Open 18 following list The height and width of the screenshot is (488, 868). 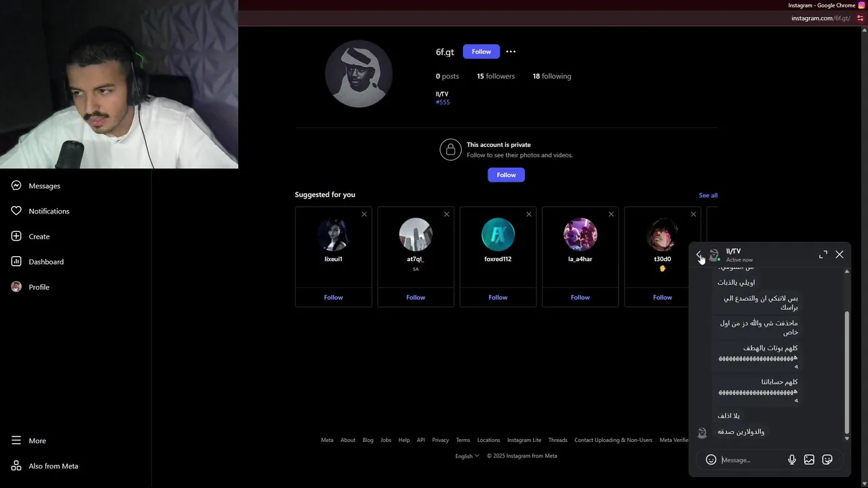pyautogui.click(x=551, y=76)
